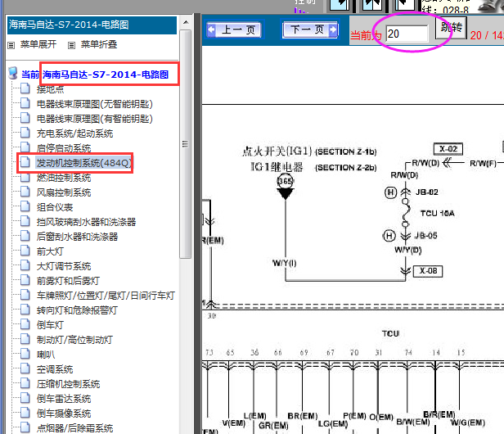Screen dimensions: 504x434
Task: Open the 接地点 tree item
Action: [50, 89]
